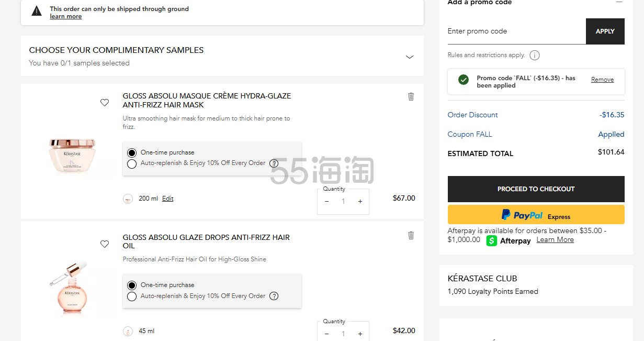
Task: Open the Glaze Drops Hair Oil product image
Action: [70, 288]
